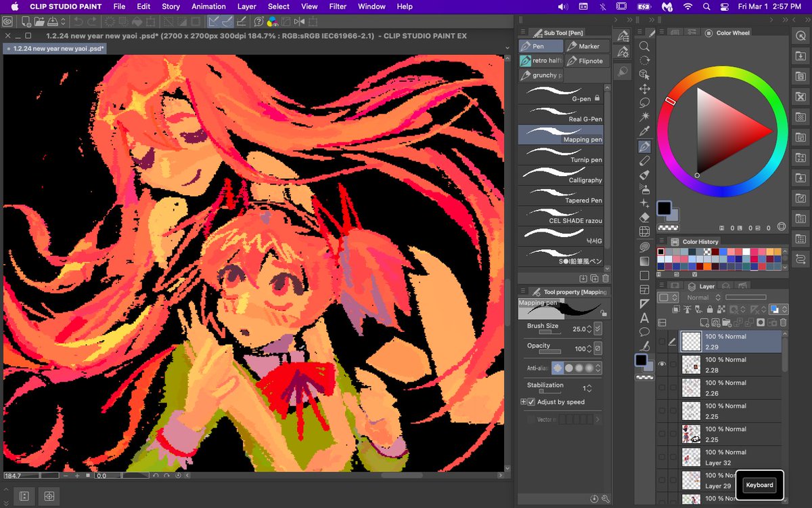Adjust the Opacity value stepper arrows
This screenshot has height=508, width=812.
[589, 349]
